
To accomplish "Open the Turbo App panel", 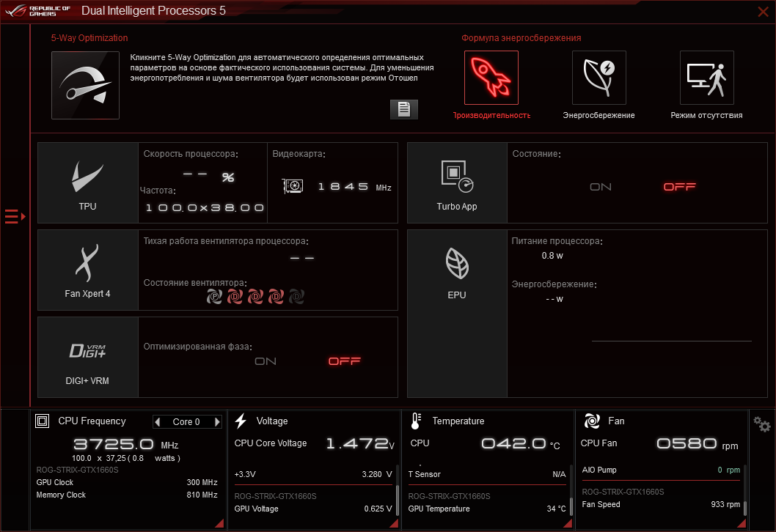I will 457,183.
